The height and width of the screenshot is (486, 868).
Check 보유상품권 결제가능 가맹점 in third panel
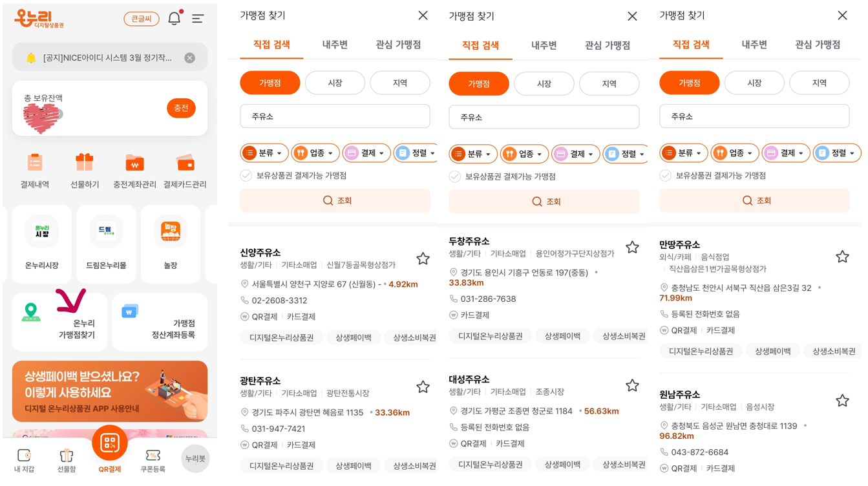point(666,175)
